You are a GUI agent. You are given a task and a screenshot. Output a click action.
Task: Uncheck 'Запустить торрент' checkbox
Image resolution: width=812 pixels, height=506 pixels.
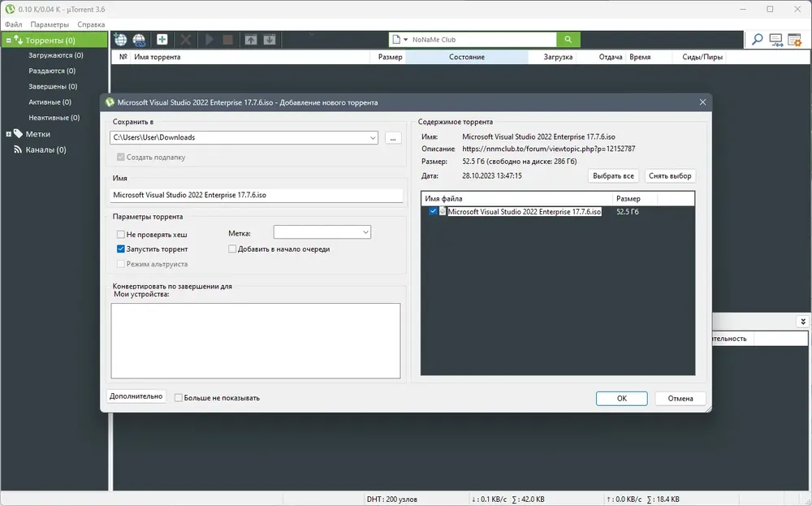121,249
